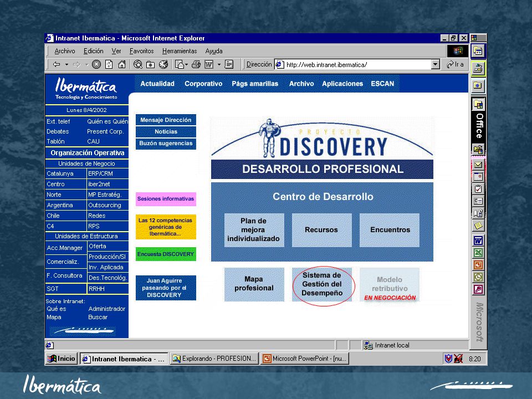Screen dimensions: 532x399
Task: Open the Edición menu
Action: pos(93,51)
